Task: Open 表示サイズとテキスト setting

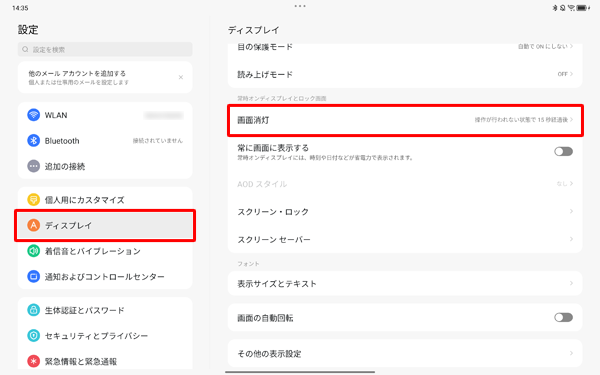Action: tap(405, 283)
